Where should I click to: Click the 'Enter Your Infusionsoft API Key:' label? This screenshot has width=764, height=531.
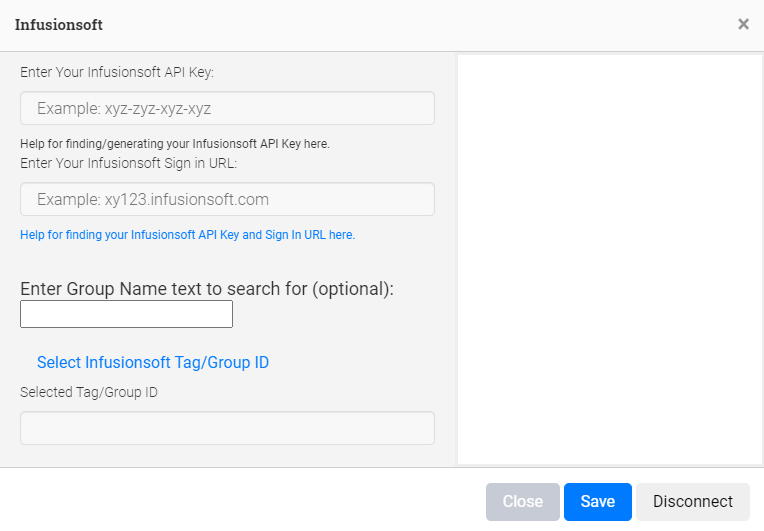point(117,72)
